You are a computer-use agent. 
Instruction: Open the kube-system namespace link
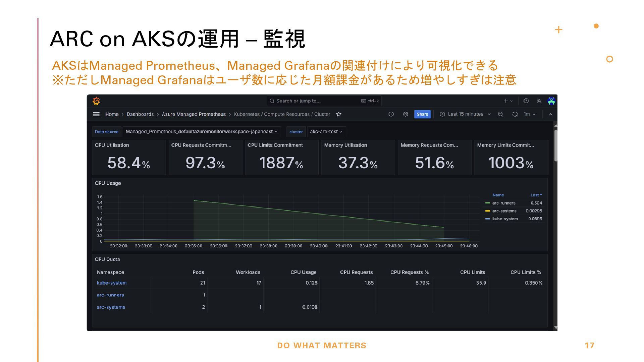(112, 283)
